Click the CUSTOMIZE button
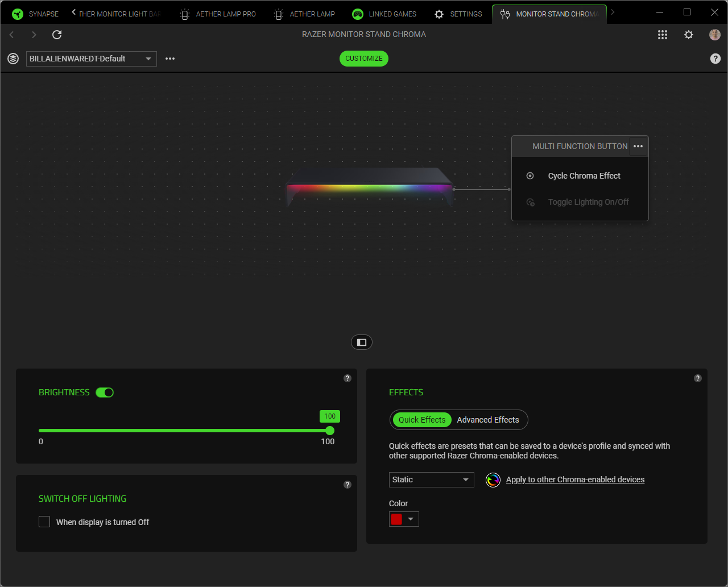Screen dimensions: 728x587 click(x=364, y=59)
